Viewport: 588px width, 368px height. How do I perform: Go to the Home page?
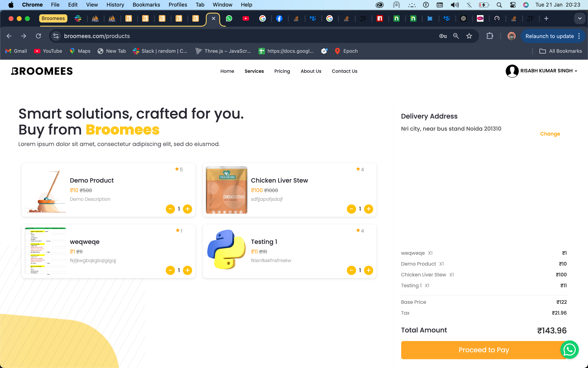pyautogui.click(x=227, y=71)
